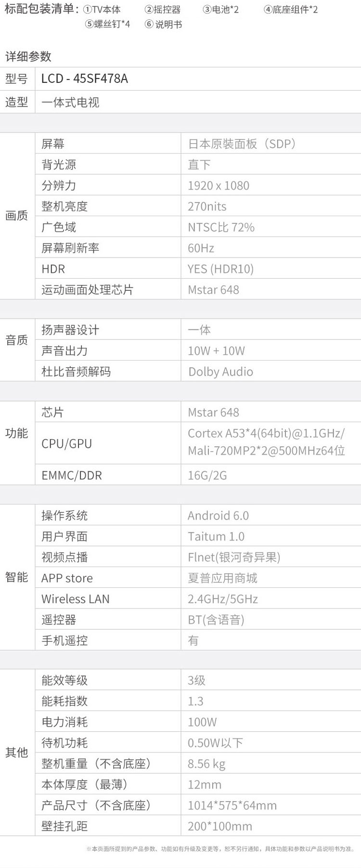The height and width of the screenshot is (868, 361).
Task: Click the Wireless LAN row label
Action: pos(76,599)
